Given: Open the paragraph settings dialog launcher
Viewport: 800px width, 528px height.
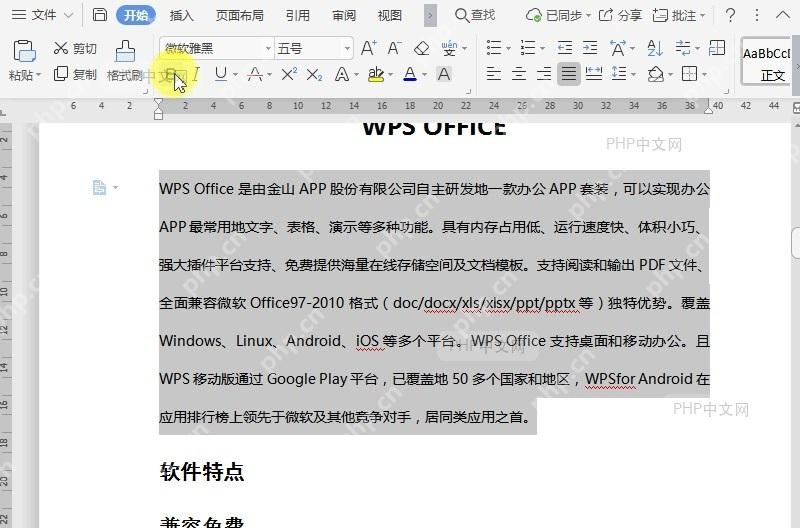Looking at the screenshot, I should point(727,91).
